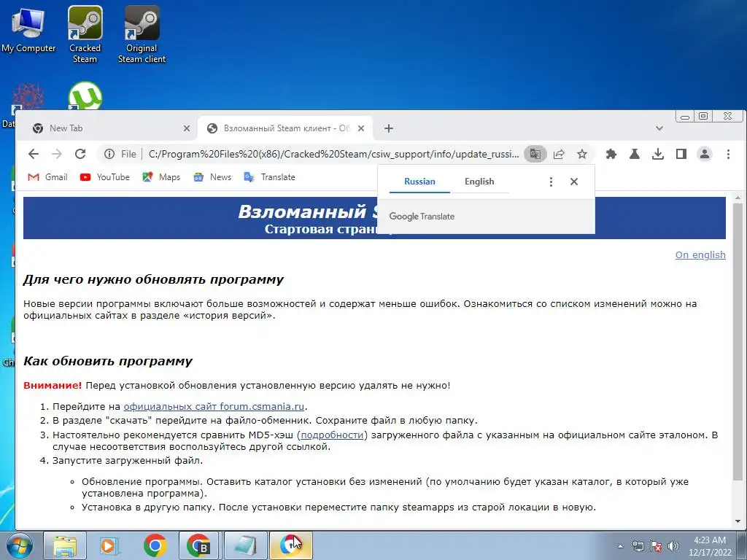
Task: Go back in Chrome history
Action: tap(34, 154)
